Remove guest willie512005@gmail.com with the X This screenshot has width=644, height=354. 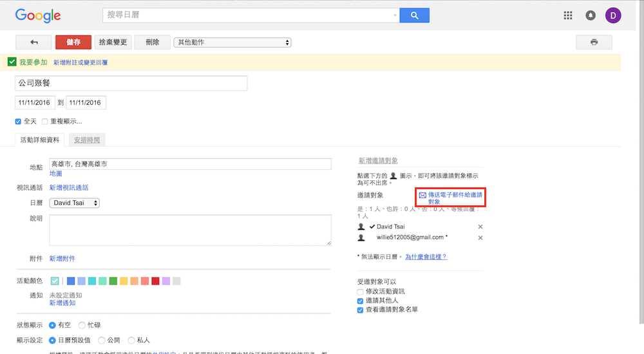pos(480,238)
